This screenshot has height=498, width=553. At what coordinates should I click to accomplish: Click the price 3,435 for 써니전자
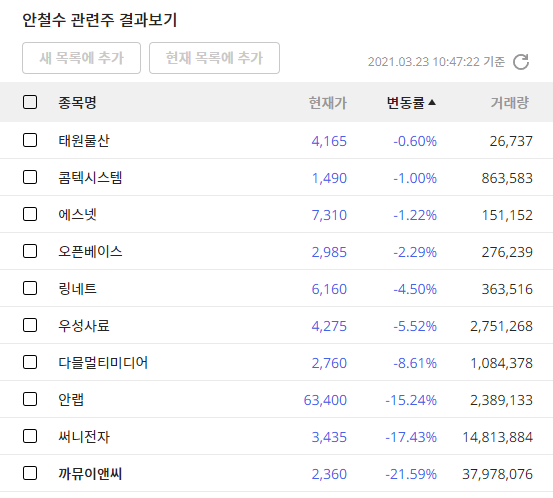point(329,438)
